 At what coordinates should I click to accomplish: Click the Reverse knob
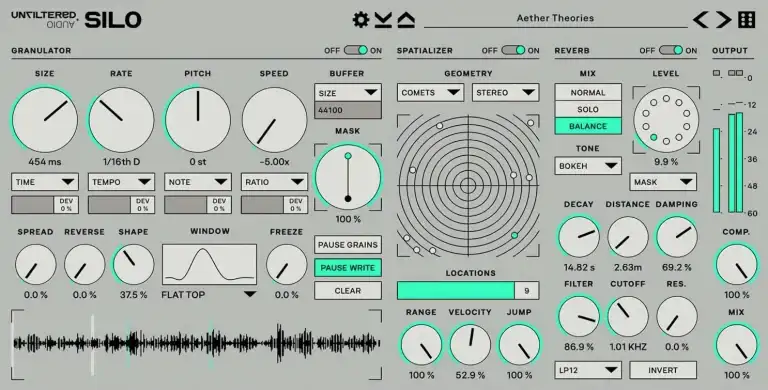(84, 265)
